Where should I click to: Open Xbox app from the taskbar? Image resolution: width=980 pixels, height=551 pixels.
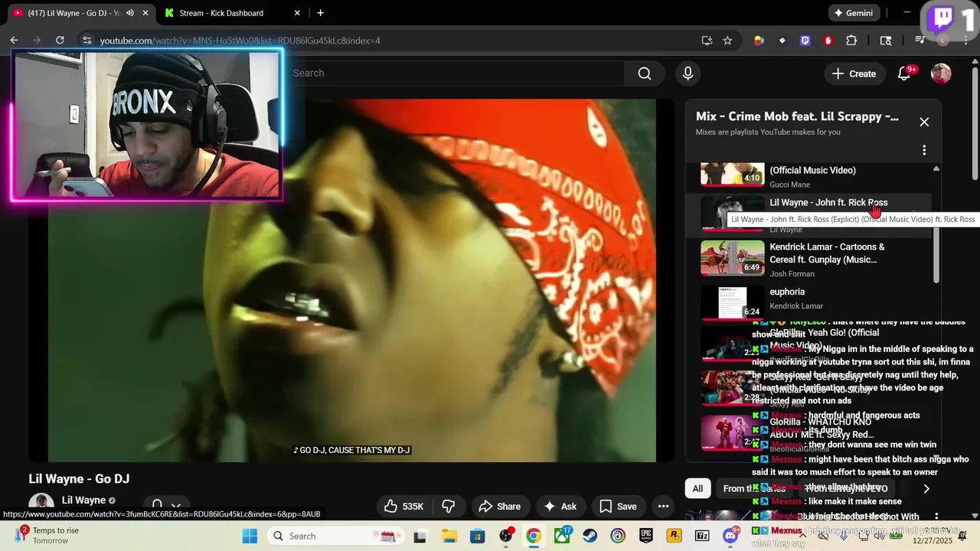click(x=562, y=536)
